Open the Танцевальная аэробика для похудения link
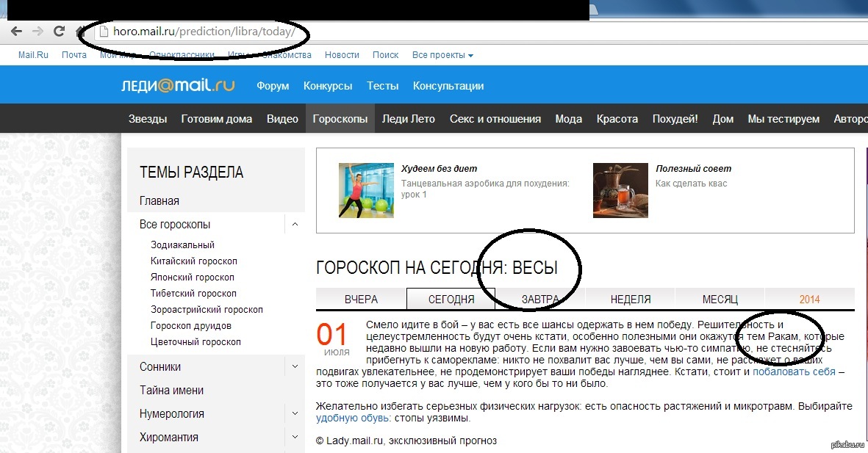 [485, 189]
